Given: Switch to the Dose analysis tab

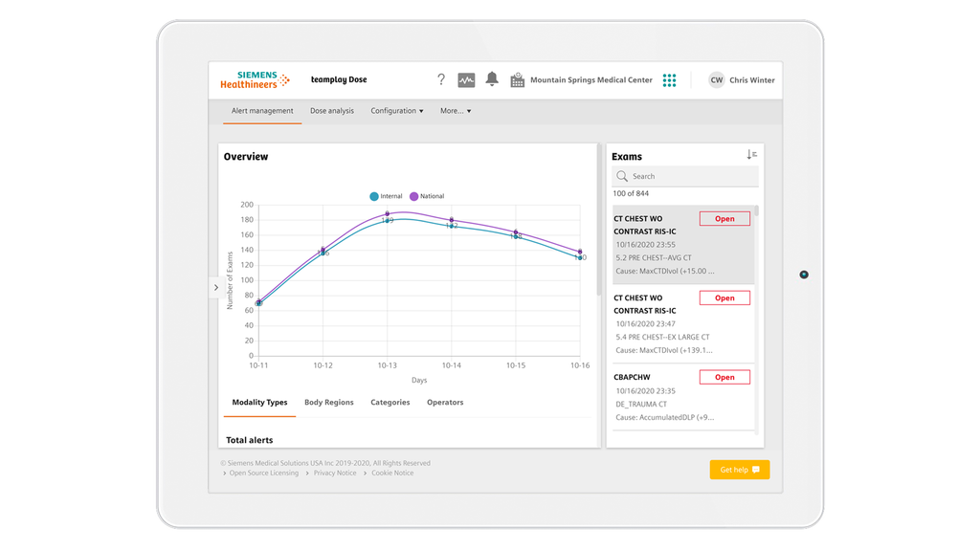Looking at the screenshot, I should point(330,111).
